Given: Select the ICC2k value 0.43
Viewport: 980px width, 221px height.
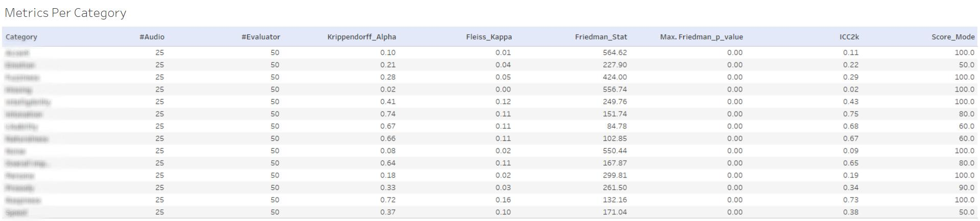Looking at the screenshot, I should tap(851, 102).
